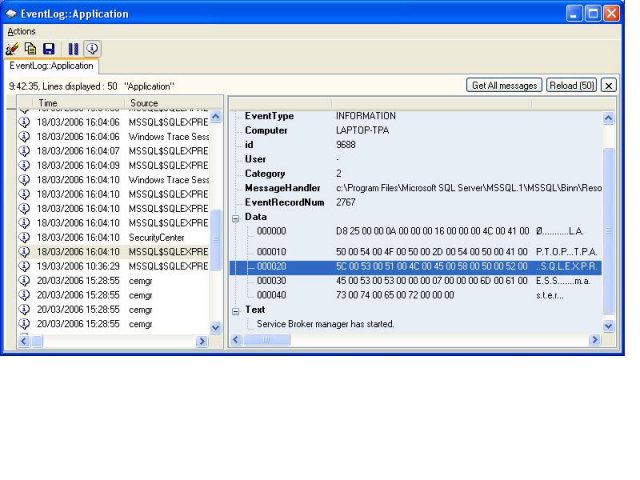Select the 18/03/2006 16:04:07 event row
The image size is (640, 480).
coord(113,151)
